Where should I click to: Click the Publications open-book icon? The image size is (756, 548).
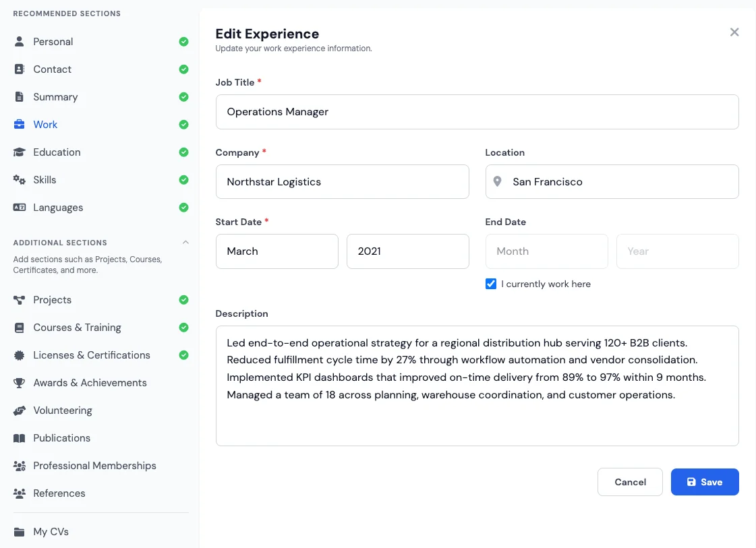20,438
